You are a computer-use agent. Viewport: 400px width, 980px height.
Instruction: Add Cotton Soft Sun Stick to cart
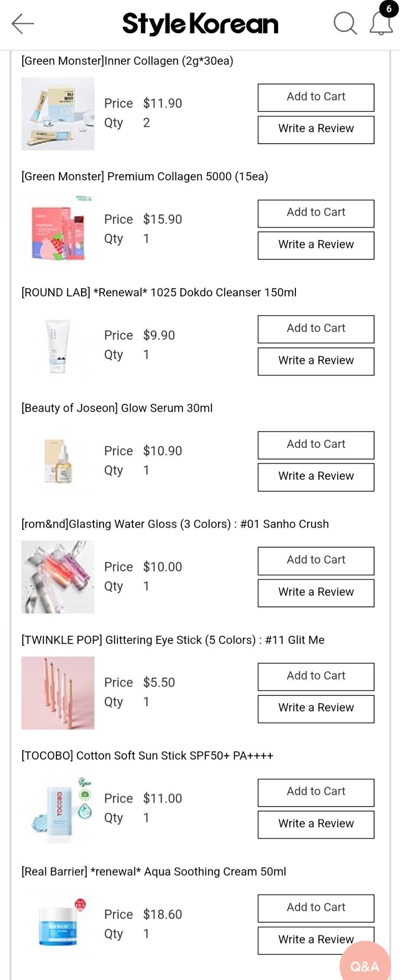click(316, 792)
